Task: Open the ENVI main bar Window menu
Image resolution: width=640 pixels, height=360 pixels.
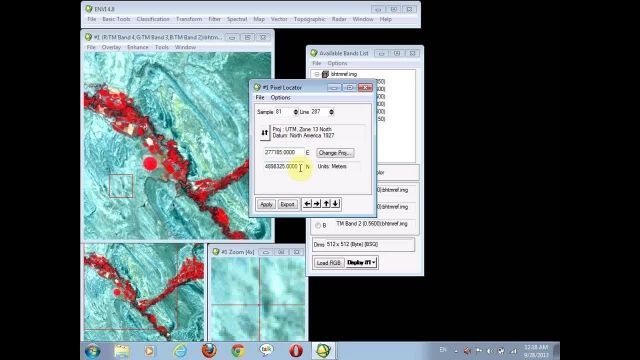Action: pyautogui.click(x=363, y=19)
